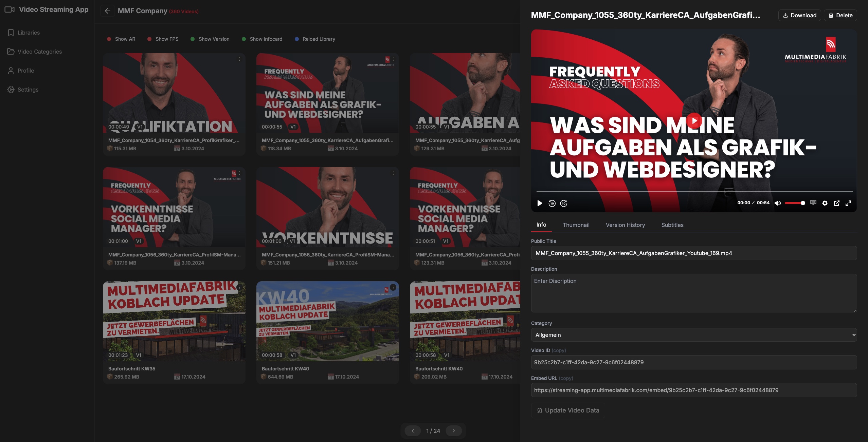Switch to the Subtitles tab
This screenshot has height=442, width=868.
pos(672,225)
